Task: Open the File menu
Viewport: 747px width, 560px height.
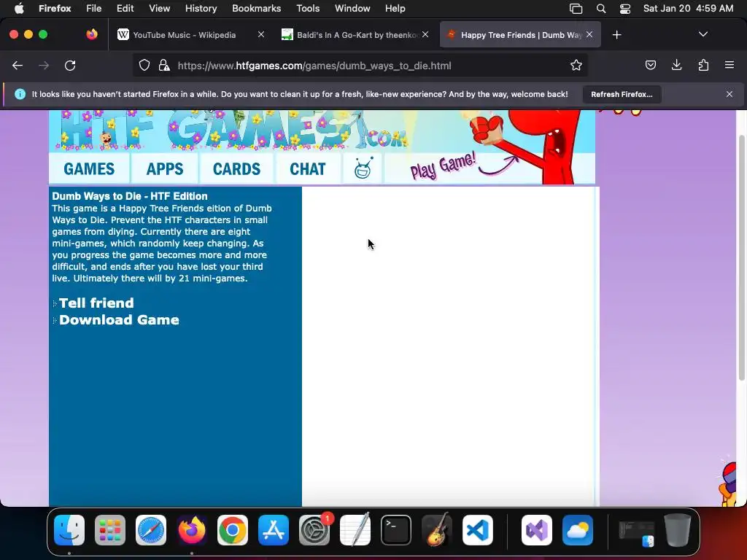Action: coord(93,8)
